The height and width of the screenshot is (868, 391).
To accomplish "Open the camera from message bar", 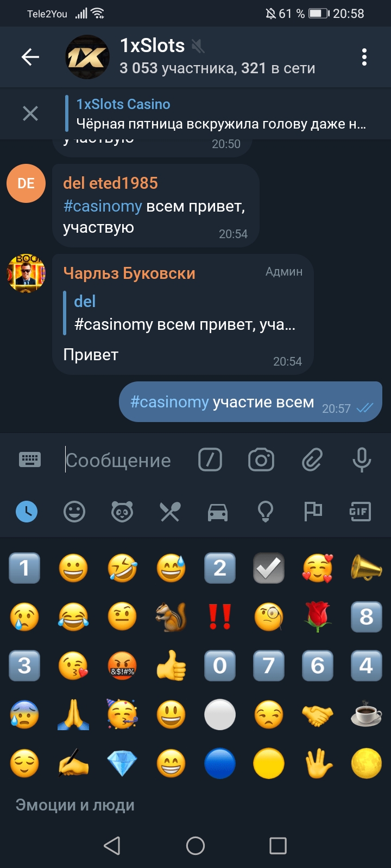I will [x=261, y=460].
